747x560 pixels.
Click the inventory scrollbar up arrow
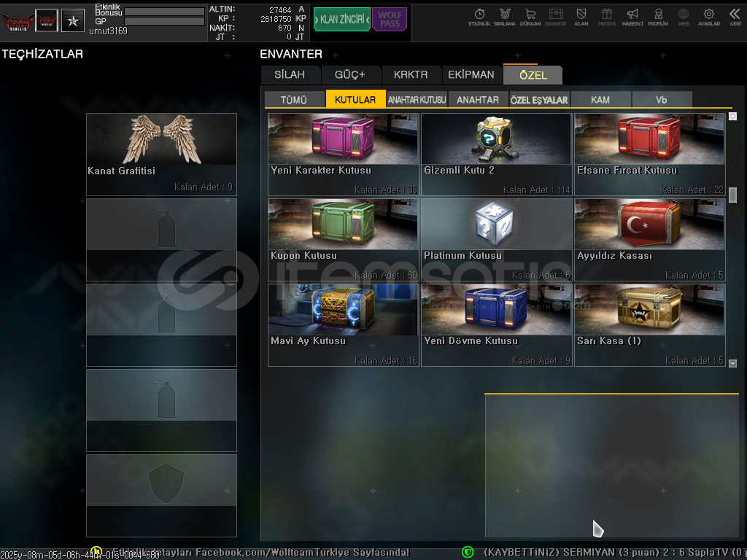[732, 116]
